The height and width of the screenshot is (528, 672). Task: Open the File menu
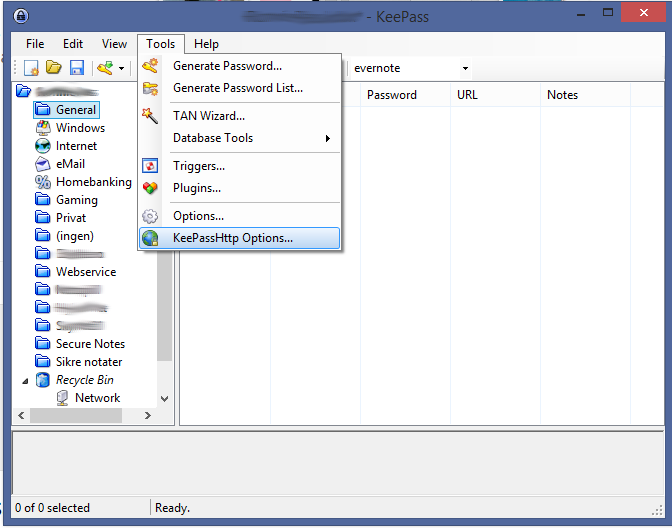[35, 44]
